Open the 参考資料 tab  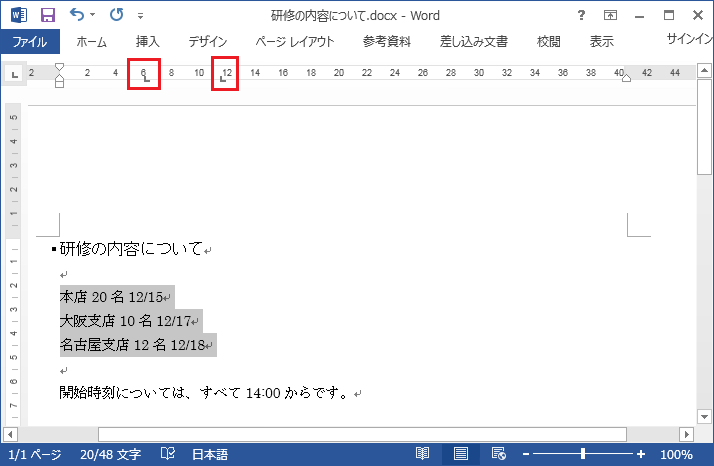click(387, 41)
